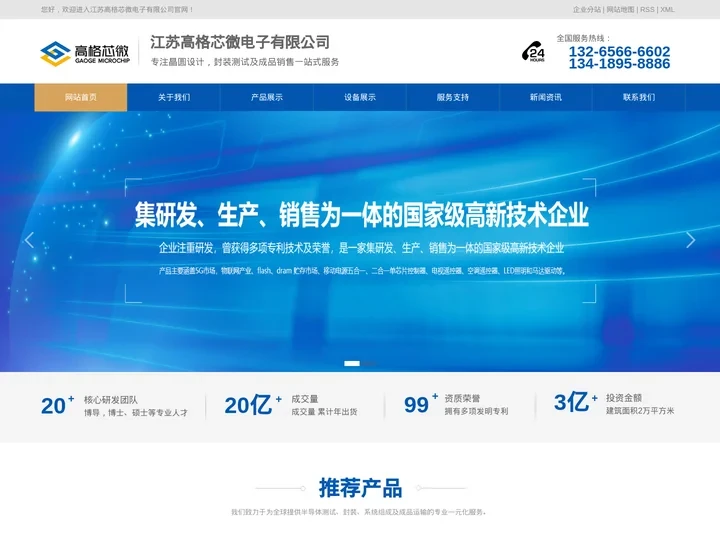720x540 pixels.
Task: Select the first carousel indicator dot
Action: pos(352,363)
